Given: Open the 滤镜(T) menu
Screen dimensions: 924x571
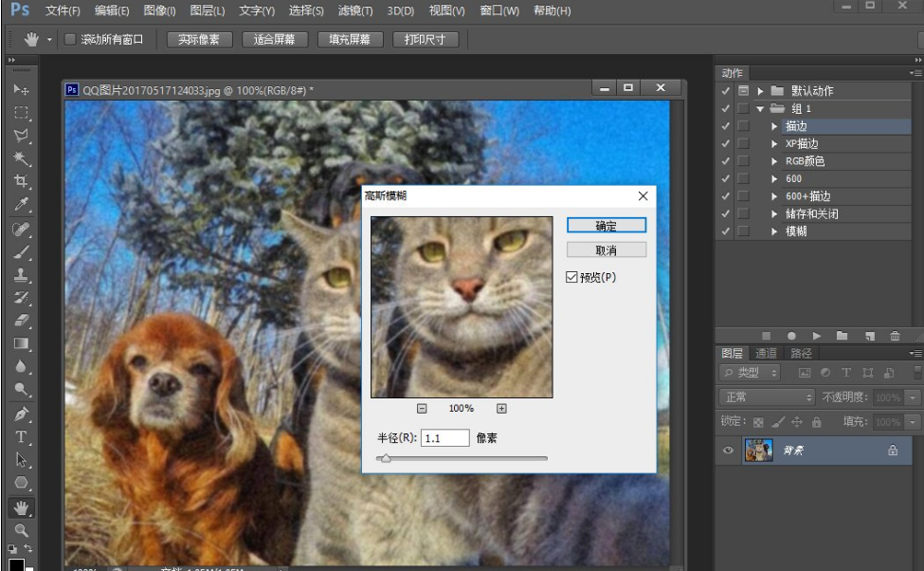Looking at the screenshot, I should 355,10.
